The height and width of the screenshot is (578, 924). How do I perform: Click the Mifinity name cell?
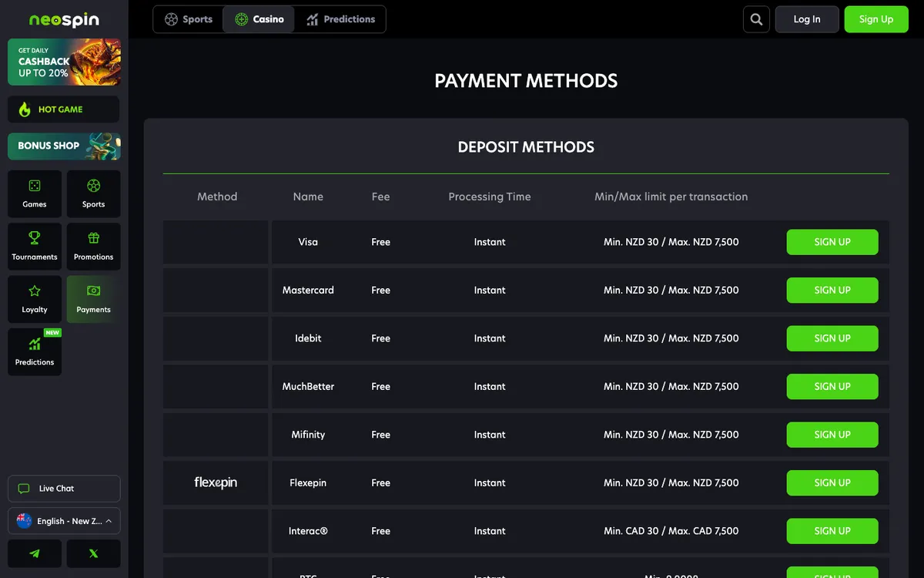pyautogui.click(x=308, y=435)
